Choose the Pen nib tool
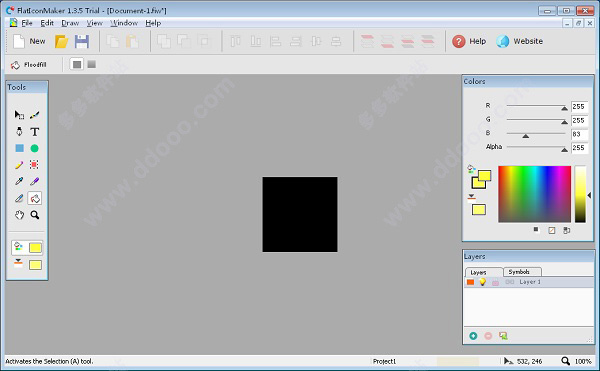Viewport: 600px width, 371px height. [19, 132]
